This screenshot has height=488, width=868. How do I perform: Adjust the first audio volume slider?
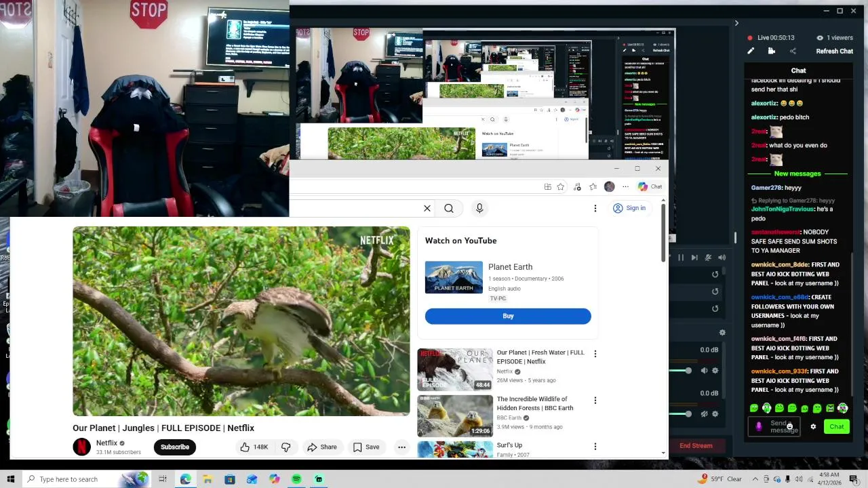(x=688, y=371)
